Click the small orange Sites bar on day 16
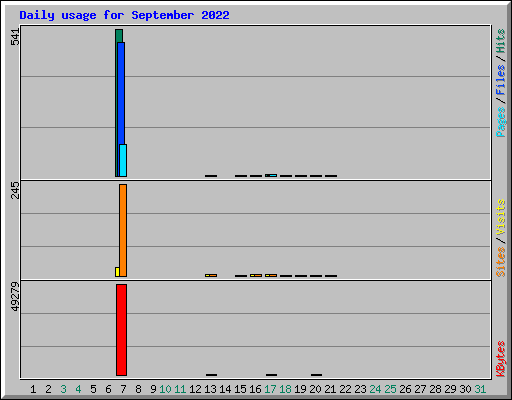Screen dimensions: 512x400 pyautogui.click(x=258, y=275)
